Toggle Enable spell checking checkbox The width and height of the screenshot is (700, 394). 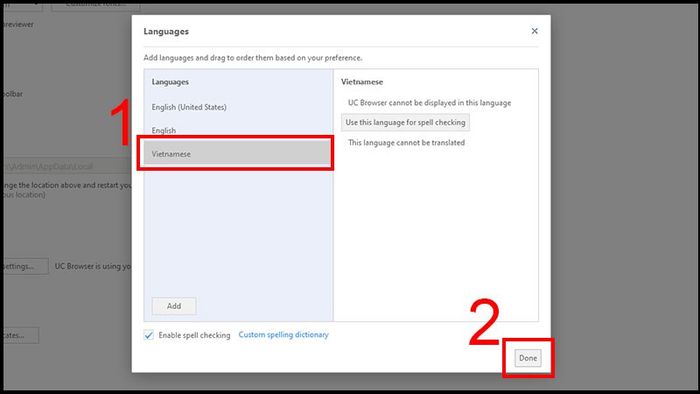(x=149, y=335)
